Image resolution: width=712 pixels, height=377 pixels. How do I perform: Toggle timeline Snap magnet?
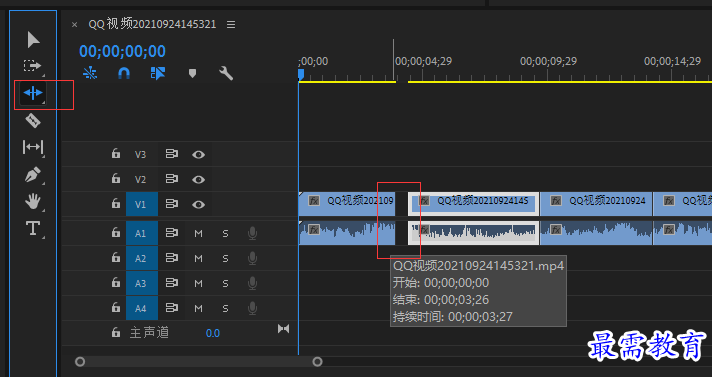[x=124, y=73]
